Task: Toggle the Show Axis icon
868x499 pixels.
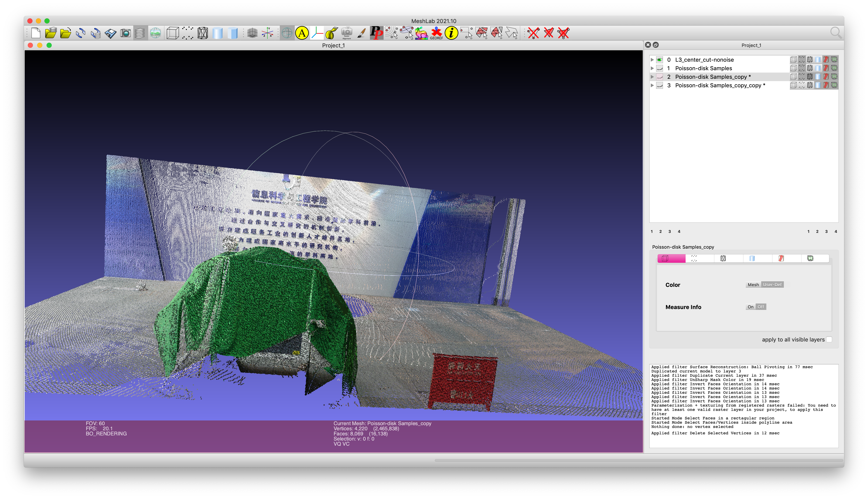Action: (267, 33)
